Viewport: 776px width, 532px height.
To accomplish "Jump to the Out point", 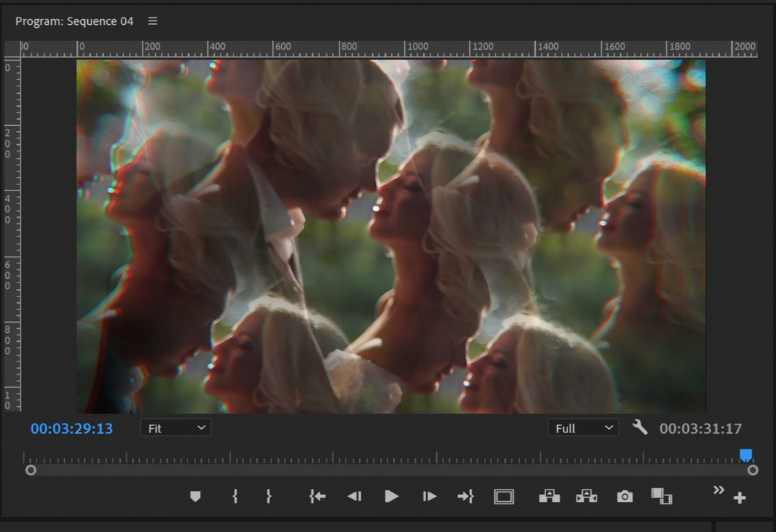I will click(x=466, y=496).
